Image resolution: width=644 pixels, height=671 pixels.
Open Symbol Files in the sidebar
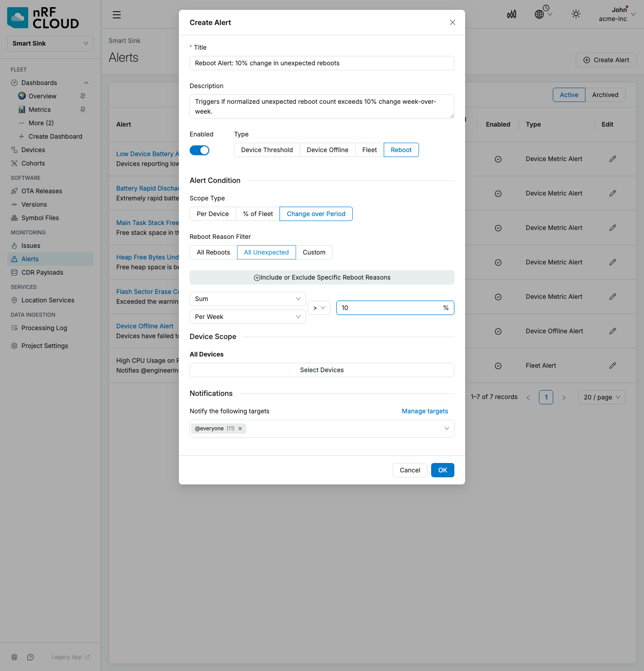[50, 218]
